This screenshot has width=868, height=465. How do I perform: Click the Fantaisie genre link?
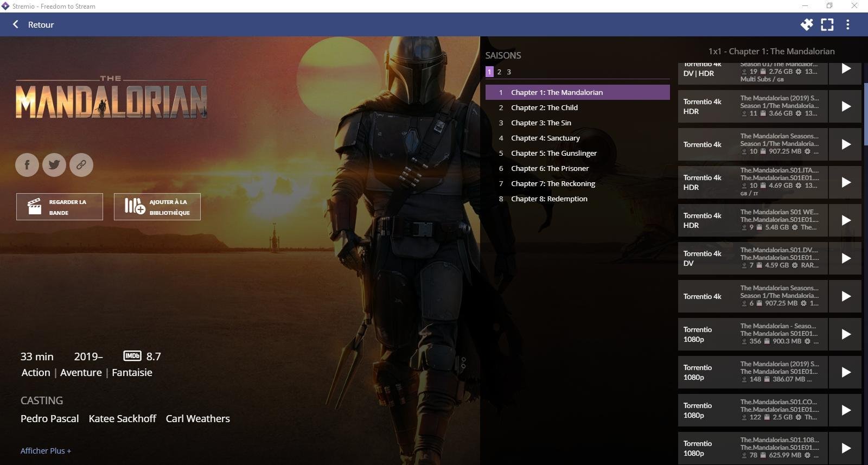[x=132, y=373]
